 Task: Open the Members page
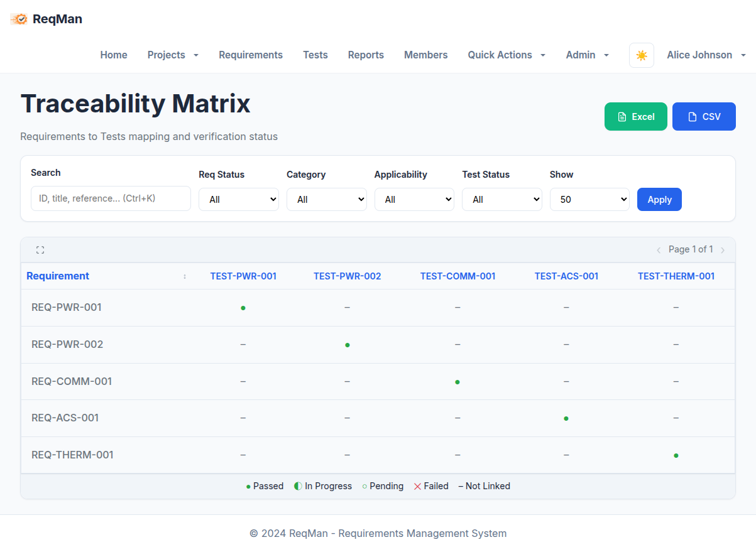[426, 55]
